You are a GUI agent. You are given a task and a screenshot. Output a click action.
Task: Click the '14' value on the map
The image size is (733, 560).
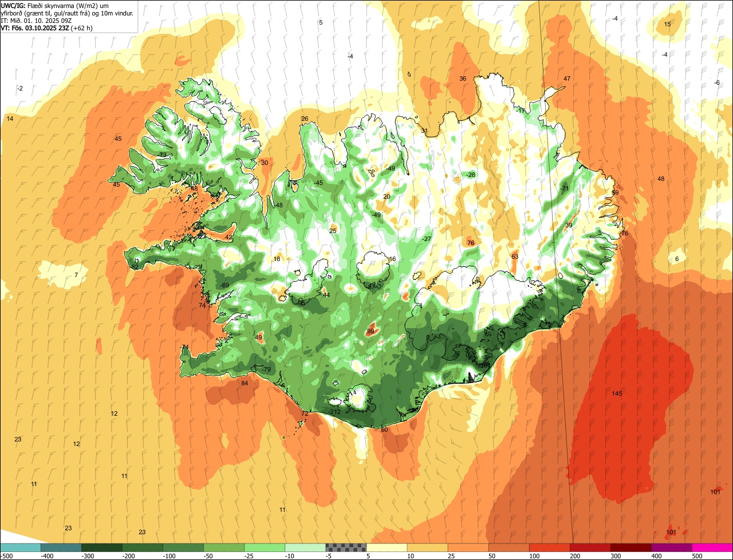pyautogui.click(x=10, y=119)
